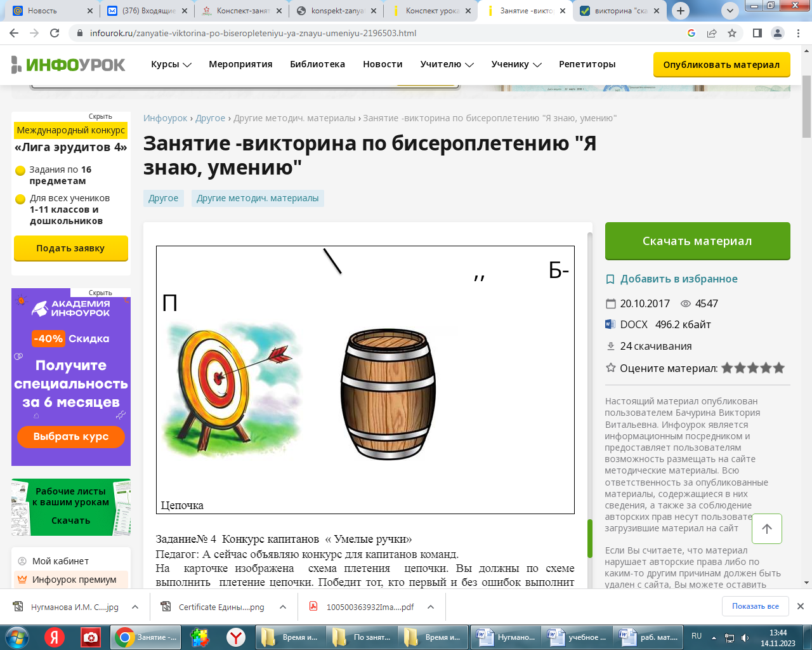The width and height of the screenshot is (812, 650).
Task: Click the Google Translate icon in address bar
Action: (691, 33)
